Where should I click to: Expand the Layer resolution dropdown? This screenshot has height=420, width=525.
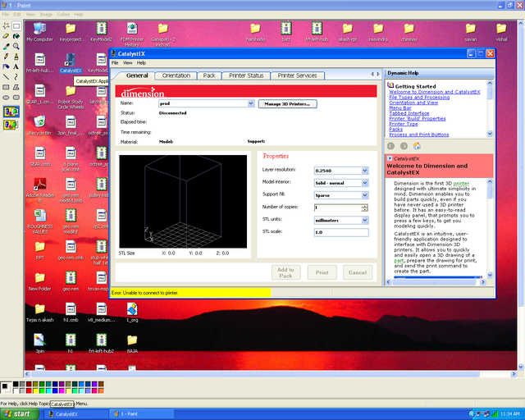(365, 171)
